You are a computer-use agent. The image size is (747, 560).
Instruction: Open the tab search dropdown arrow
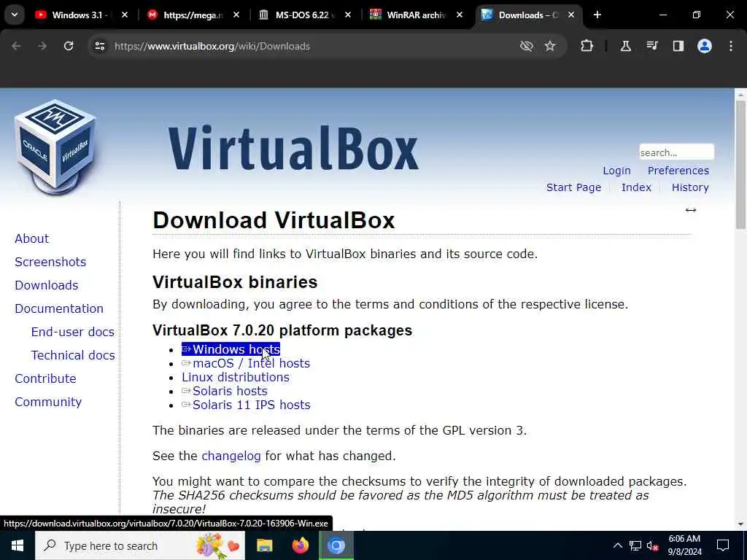click(x=15, y=15)
